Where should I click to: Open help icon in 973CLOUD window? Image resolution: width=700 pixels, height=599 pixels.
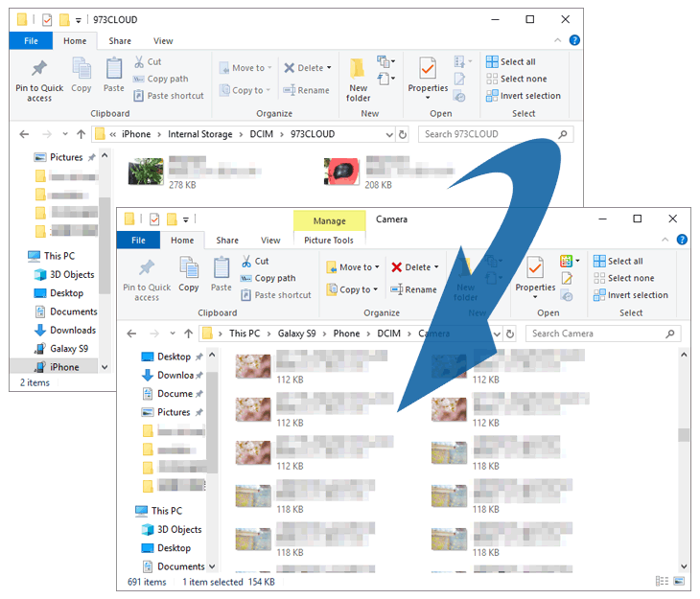[x=574, y=40]
